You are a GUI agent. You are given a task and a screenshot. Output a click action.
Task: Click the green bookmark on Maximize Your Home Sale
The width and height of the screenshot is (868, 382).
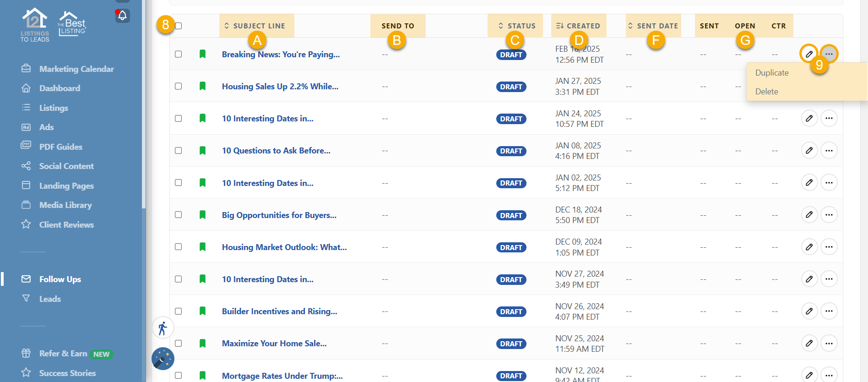pyautogui.click(x=202, y=343)
